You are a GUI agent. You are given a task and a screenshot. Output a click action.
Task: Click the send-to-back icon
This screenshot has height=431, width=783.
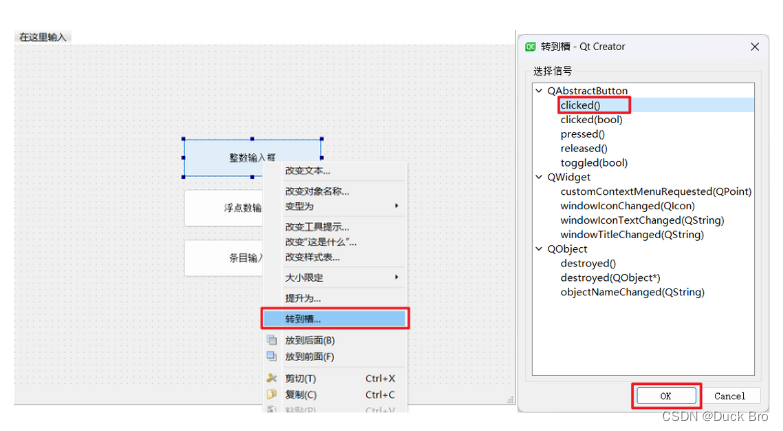(x=272, y=340)
